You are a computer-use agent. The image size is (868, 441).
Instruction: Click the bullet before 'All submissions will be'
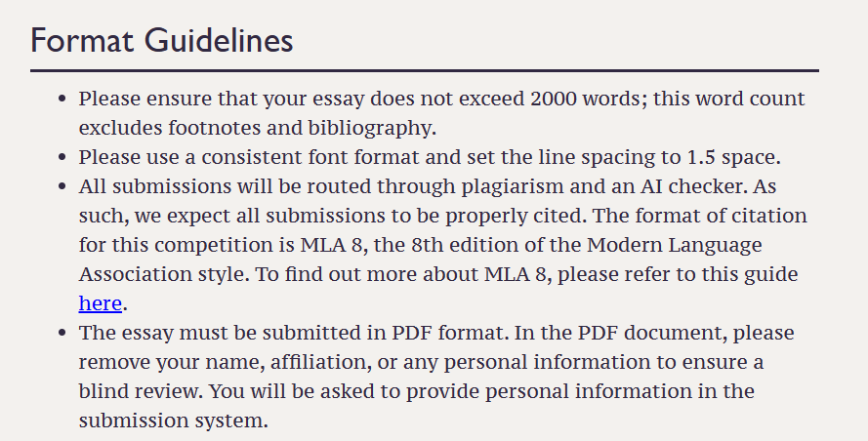click(62, 187)
